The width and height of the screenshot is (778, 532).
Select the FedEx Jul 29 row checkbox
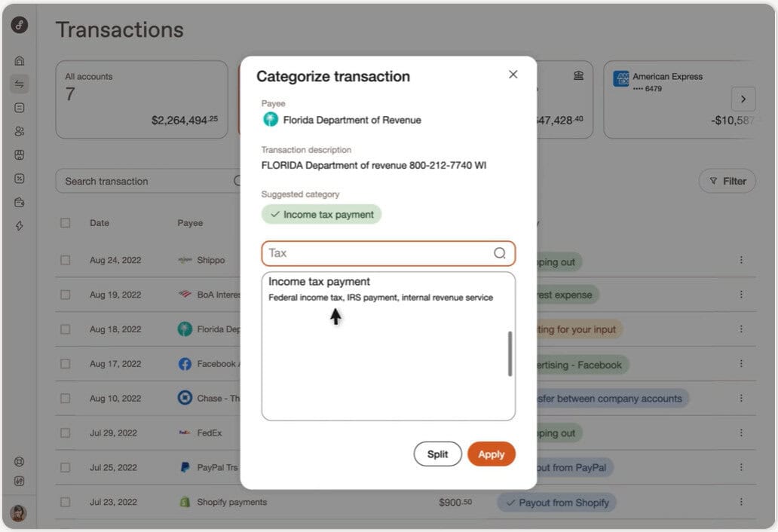tap(66, 433)
